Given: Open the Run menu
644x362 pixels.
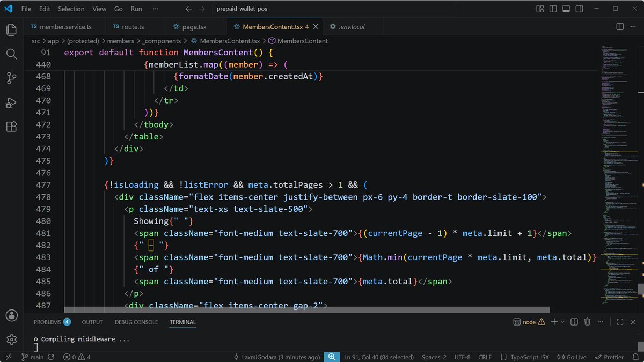Looking at the screenshot, I should tap(136, 9).
